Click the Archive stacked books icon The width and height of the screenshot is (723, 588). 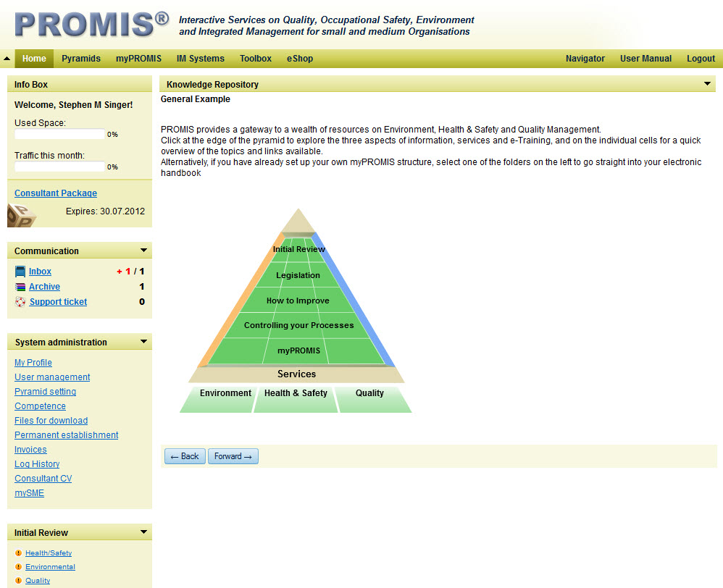pos(20,287)
